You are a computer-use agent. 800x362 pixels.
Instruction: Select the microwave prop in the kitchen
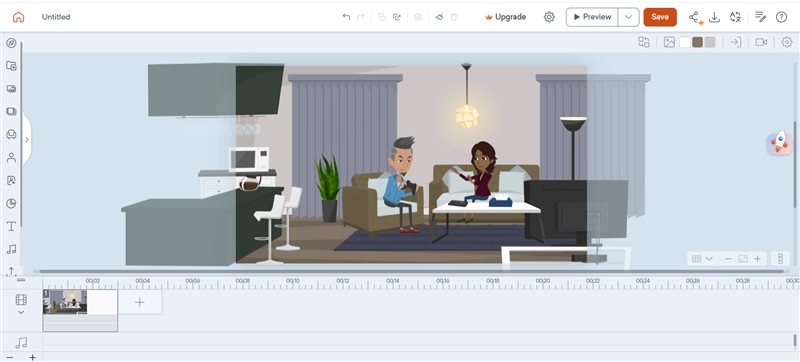248,159
